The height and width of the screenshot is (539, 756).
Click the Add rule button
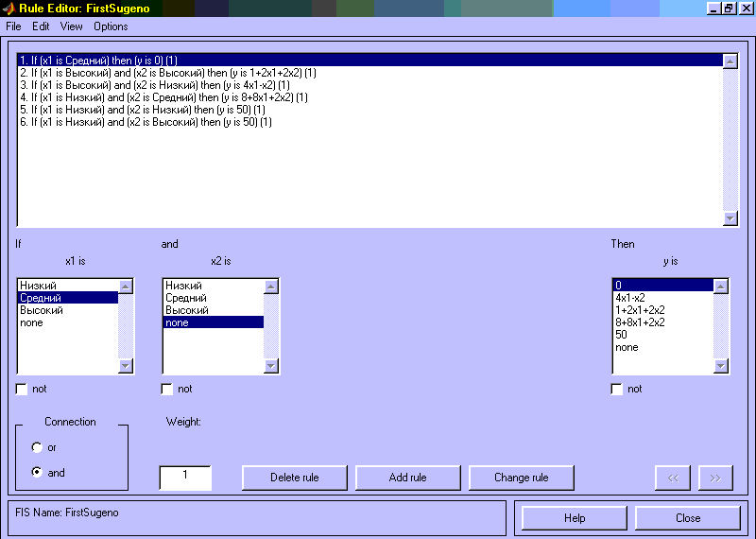(x=407, y=478)
